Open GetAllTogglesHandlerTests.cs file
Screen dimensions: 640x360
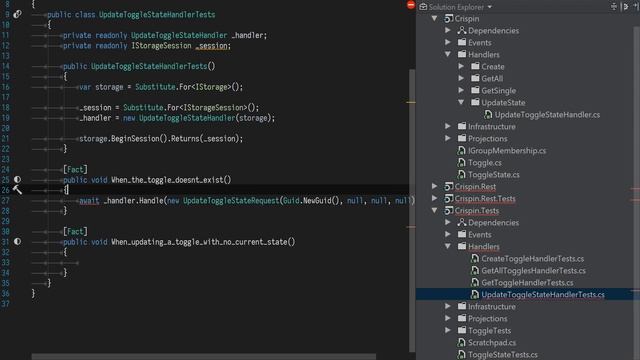tap(533, 271)
